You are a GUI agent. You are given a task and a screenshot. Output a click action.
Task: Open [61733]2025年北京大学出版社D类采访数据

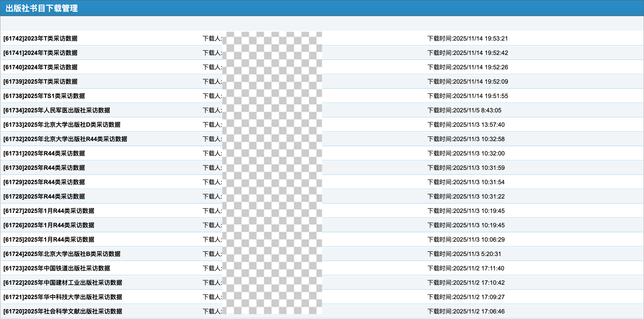62,125
